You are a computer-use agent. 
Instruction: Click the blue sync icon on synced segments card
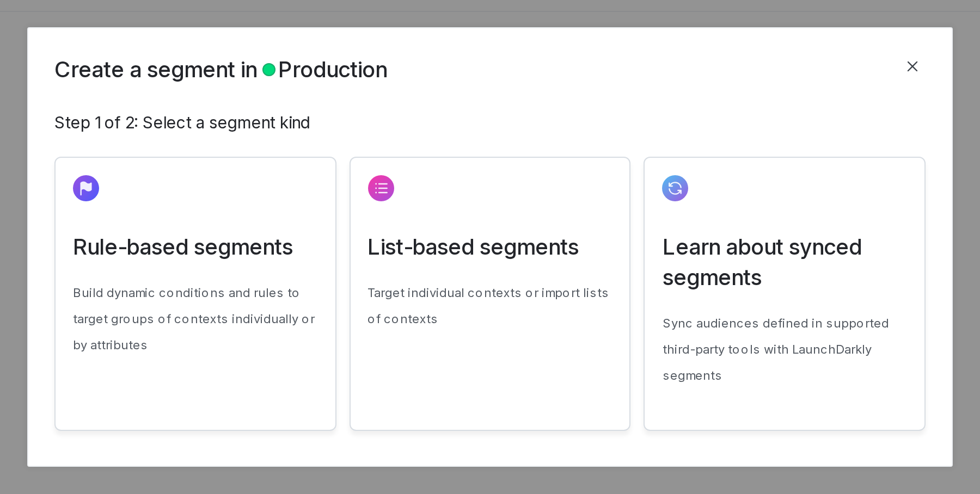(675, 188)
